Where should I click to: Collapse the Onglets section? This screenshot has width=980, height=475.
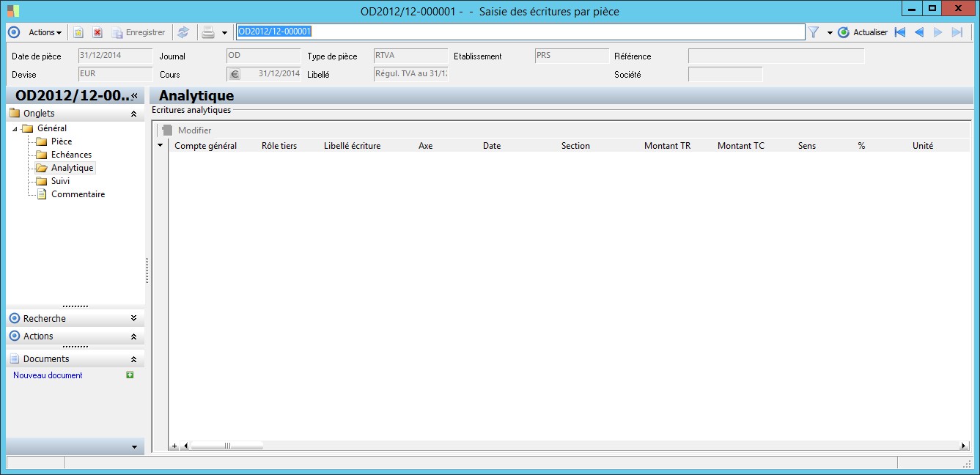coord(133,114)
